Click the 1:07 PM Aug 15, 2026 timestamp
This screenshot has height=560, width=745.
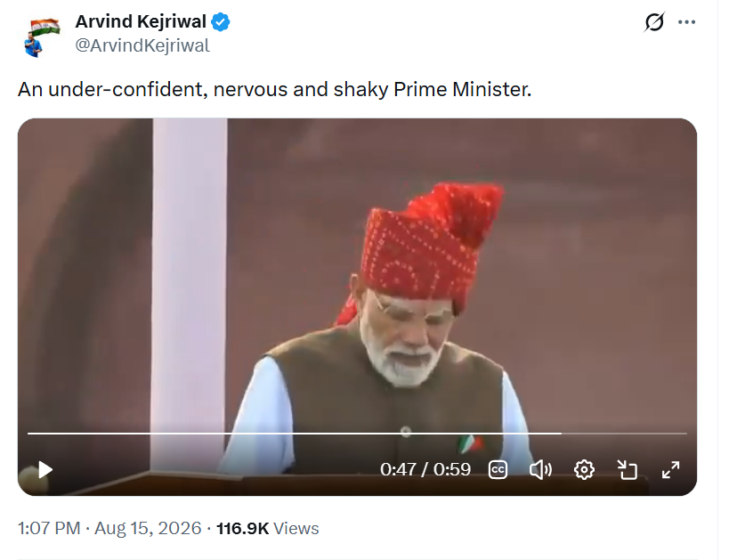pyautogui.click(x=109, y=528)
